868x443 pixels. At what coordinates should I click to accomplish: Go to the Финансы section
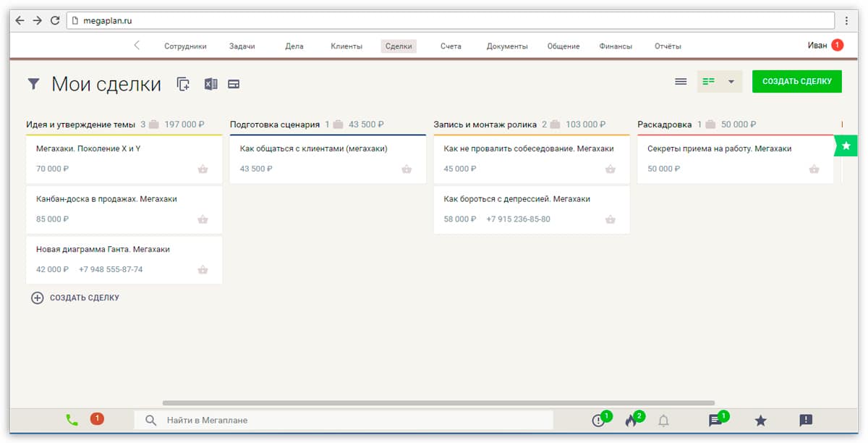pyautogui.click(x=616, y=46)
